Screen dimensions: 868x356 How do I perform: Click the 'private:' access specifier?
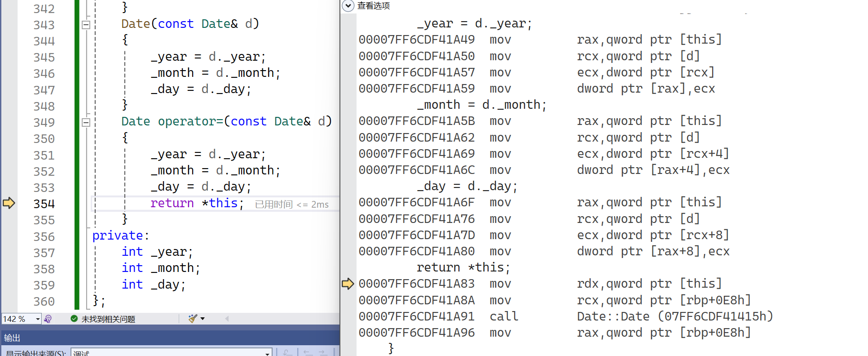(x=121, y=236)
